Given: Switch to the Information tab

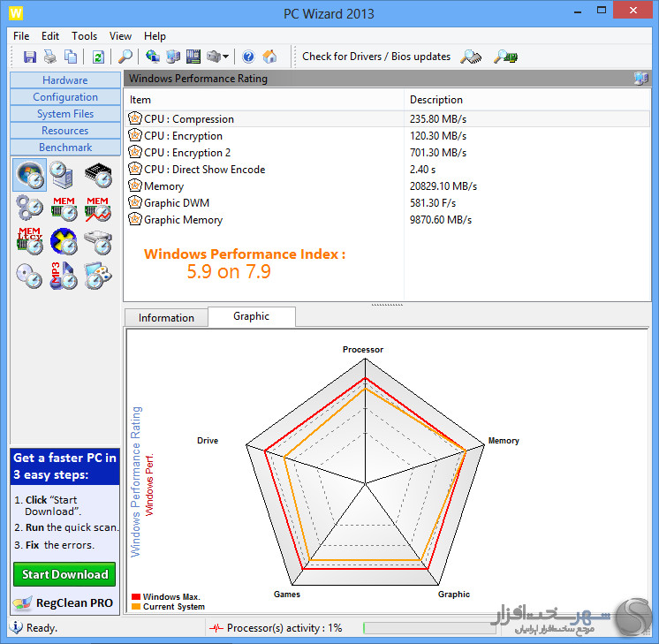Looking at the screenshot, I should tap(166, 318).
